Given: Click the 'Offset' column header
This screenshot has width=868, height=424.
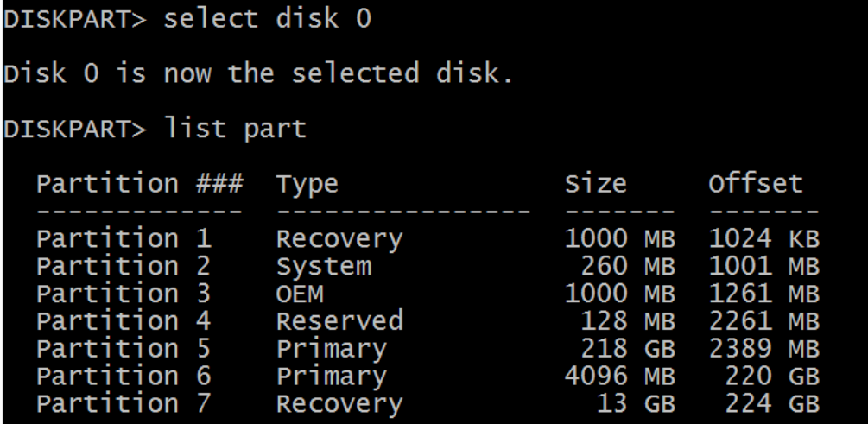Looking at the screenshot, I should pyautogui.click(x=756, y=184).
